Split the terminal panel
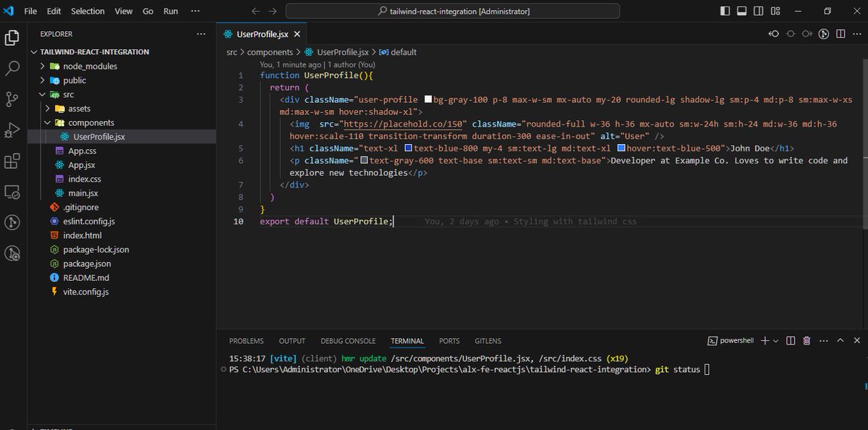Image resolution: width=868 pixels, height=430 pixels. (x=790, y=340)
